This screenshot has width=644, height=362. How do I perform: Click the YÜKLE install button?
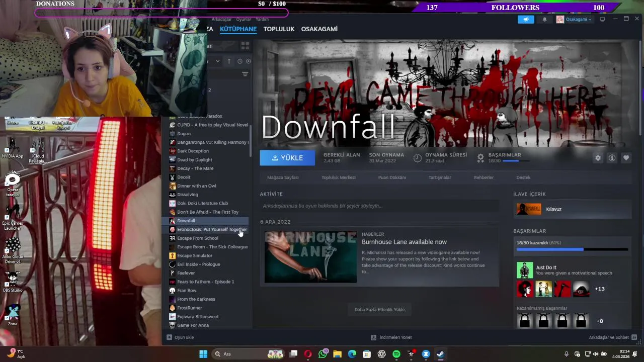pos(287,158)
